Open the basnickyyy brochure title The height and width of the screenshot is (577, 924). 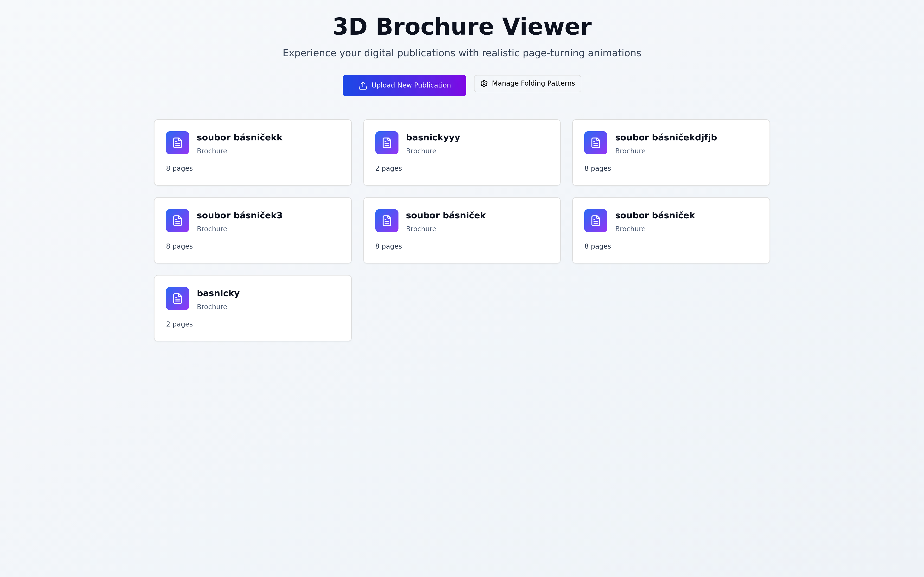(433, 137)
